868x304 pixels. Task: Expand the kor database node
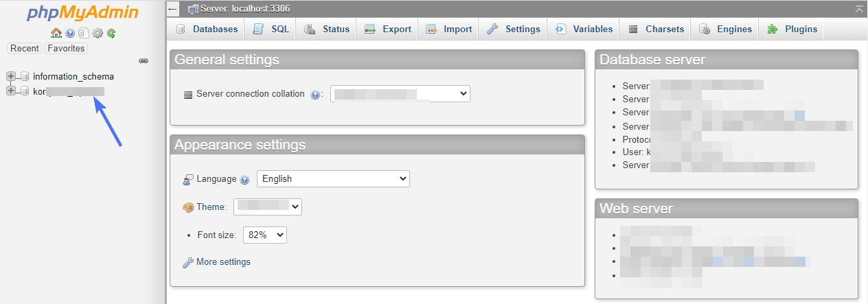tap(11, 91)
